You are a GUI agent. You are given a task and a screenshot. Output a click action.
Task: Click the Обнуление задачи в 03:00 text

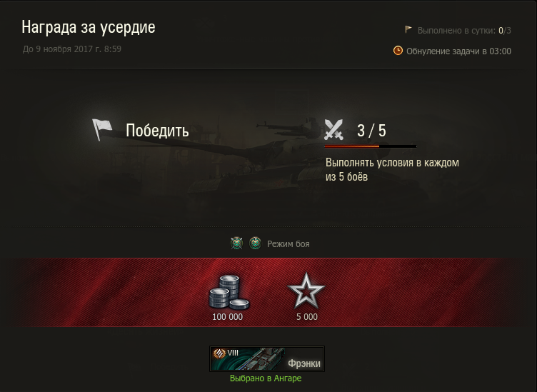click(458, 51)
